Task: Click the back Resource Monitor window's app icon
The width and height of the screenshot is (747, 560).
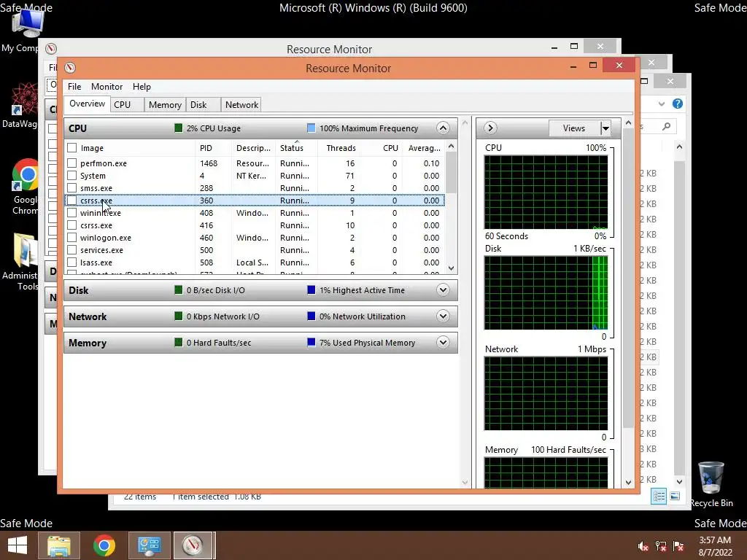Action: click(x=51, y=49)
